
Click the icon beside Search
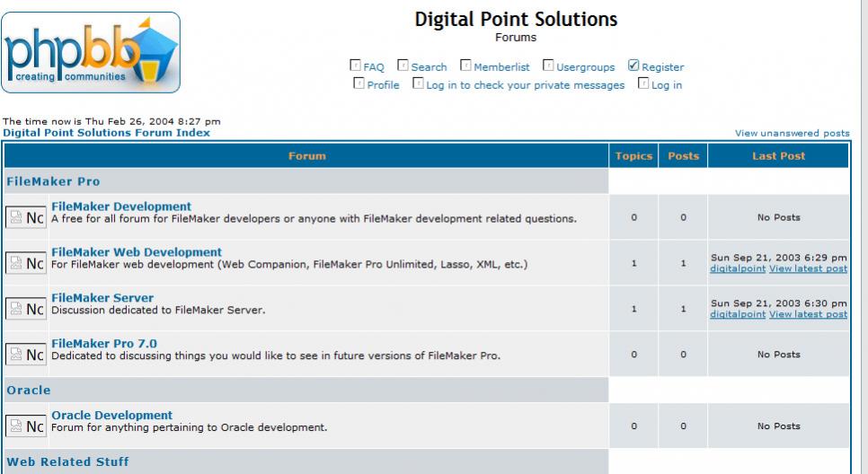tap(403, 66)
